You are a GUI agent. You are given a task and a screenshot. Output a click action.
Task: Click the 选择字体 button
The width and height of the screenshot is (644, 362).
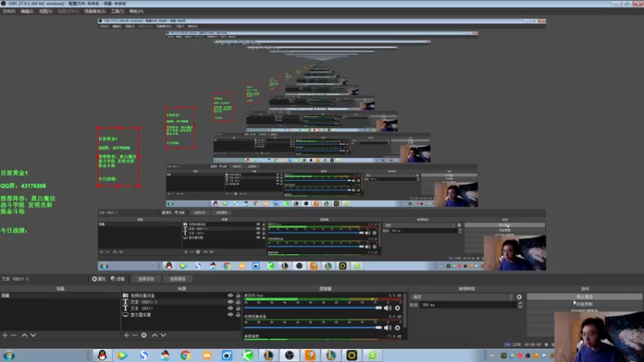tap(146, 278)
